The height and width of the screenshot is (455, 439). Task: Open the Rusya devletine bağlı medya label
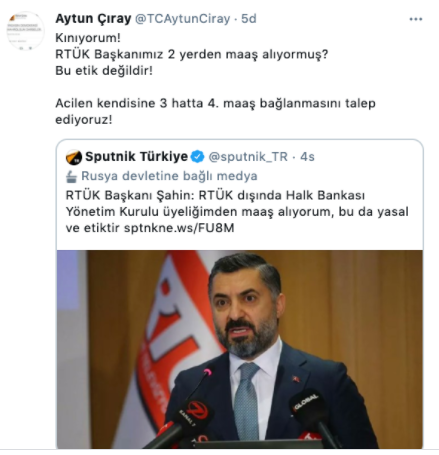coord(169,176)
